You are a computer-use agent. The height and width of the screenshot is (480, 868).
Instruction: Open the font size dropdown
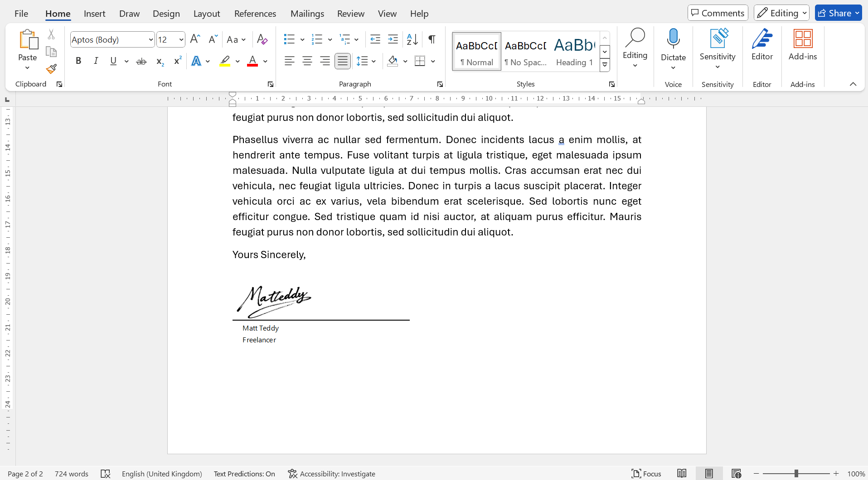(x=180, y=39)
